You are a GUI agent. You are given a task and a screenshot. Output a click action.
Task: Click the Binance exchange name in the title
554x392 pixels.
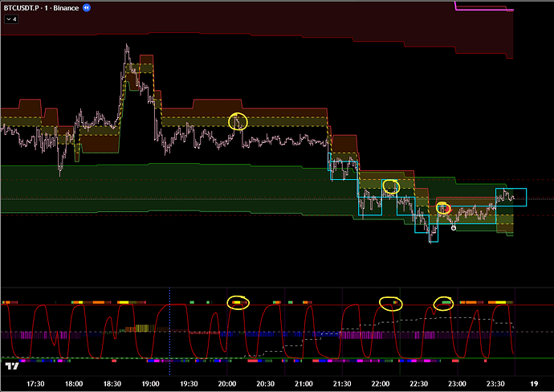[x=67, y=7]
